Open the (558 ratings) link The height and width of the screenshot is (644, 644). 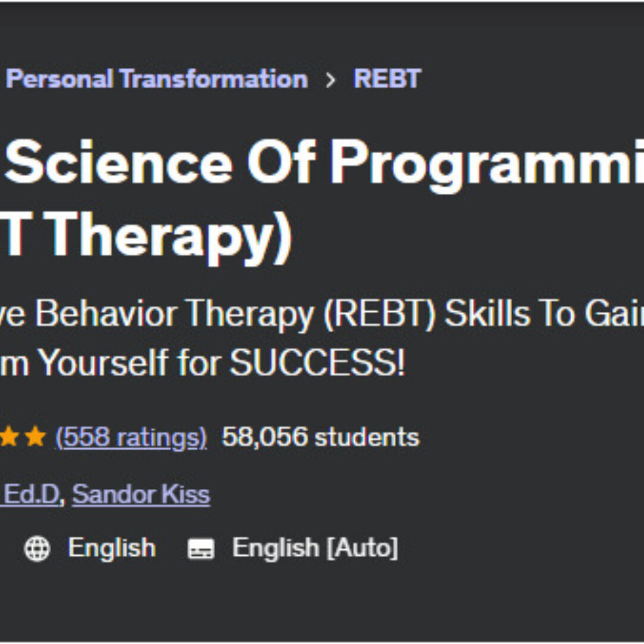tap(131, 437)
